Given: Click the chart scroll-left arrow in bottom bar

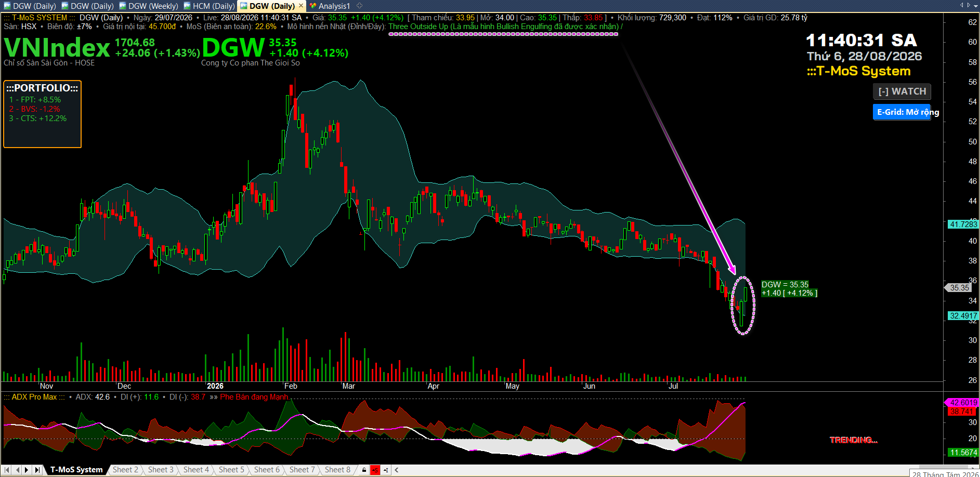Looking at the screenshot, I should coord(397,470).
